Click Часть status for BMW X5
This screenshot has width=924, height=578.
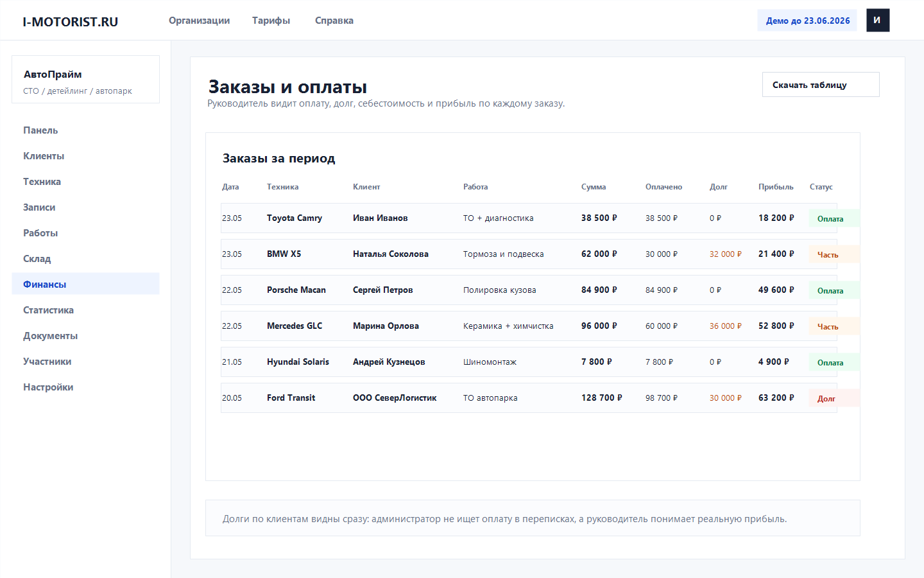834,254
